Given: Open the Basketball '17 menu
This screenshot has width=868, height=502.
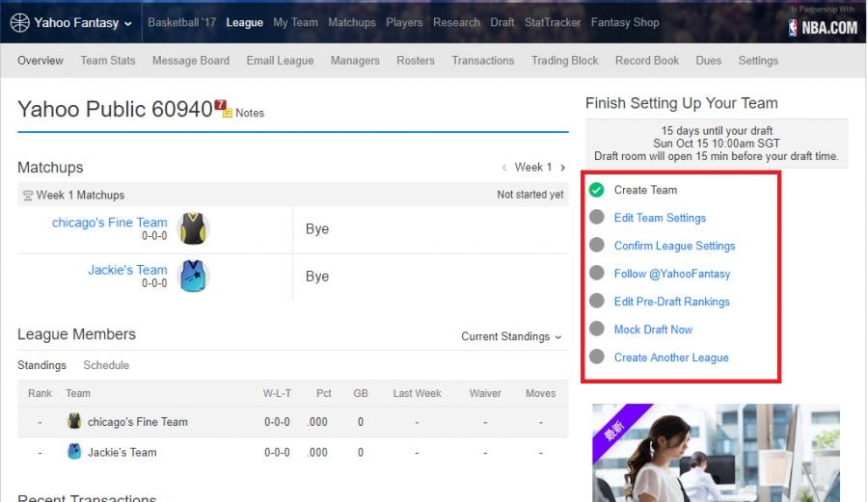Looking at the screenshot, I should click(x=181, y=23).
